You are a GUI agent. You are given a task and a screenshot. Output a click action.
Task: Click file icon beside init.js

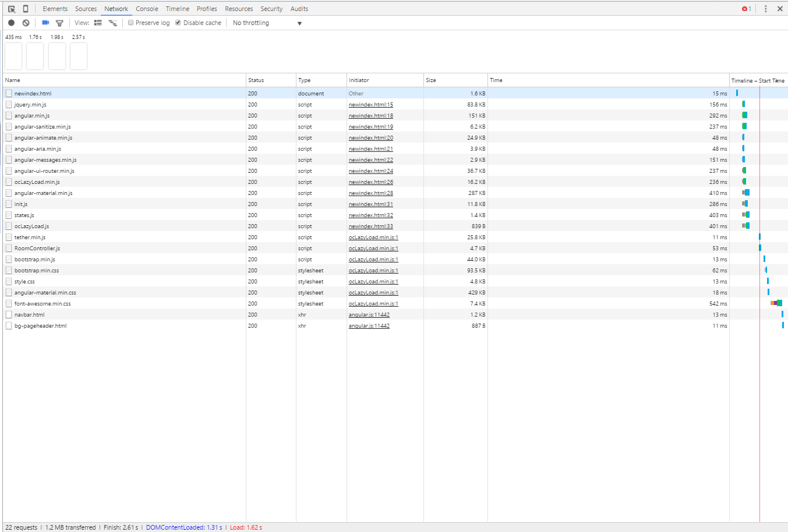tap(9, 204)
